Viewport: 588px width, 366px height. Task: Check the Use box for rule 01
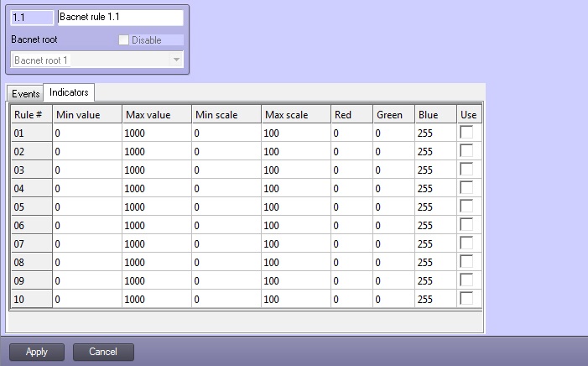tap(466, 132)
